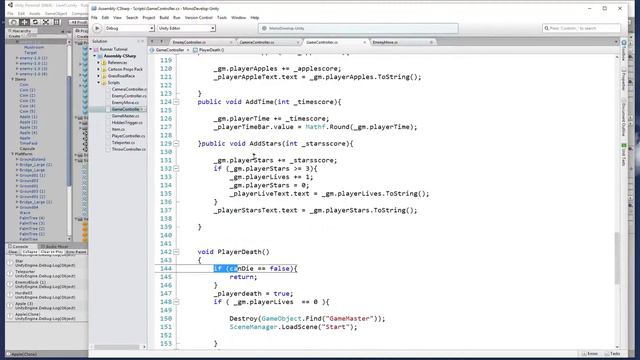Click the GameController class breadcrumb

click(170, 50)
